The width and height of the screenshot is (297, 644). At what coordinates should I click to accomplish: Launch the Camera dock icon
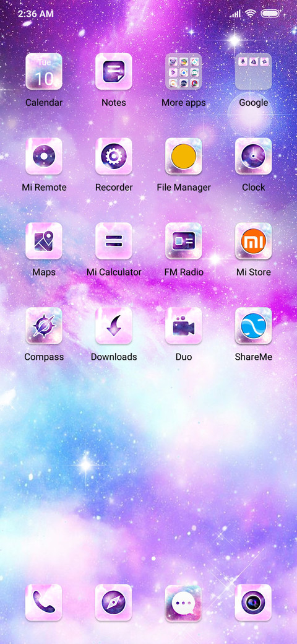(253, 603)
